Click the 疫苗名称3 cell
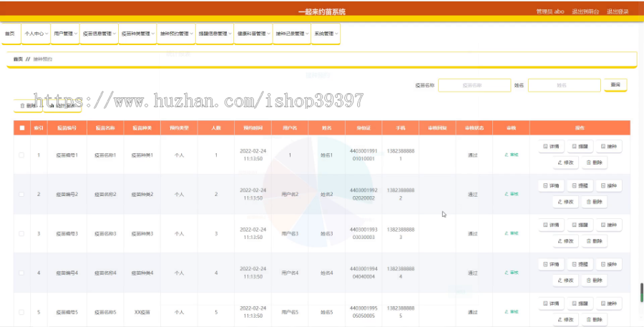The width and height of the screenshot is (644, 327). tap(106, 233)
